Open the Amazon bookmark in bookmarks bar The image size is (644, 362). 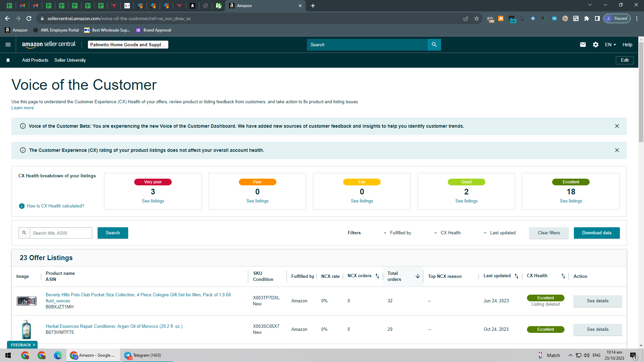click(16, 30)
